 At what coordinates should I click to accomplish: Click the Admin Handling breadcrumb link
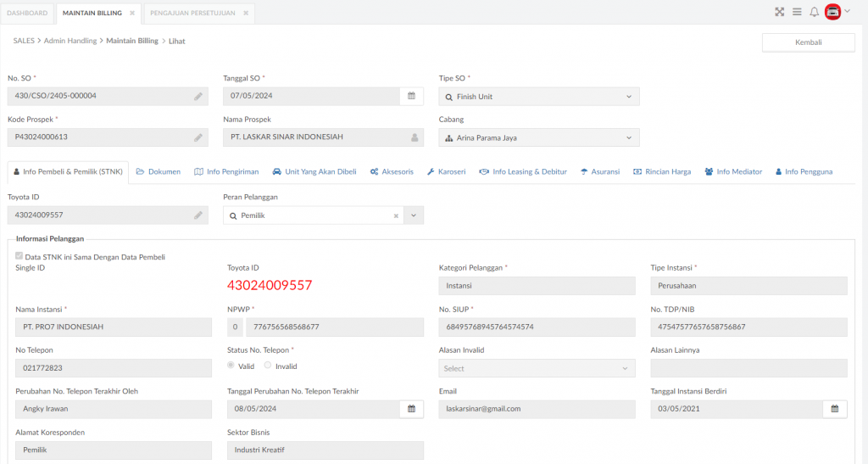pos(70,41)
